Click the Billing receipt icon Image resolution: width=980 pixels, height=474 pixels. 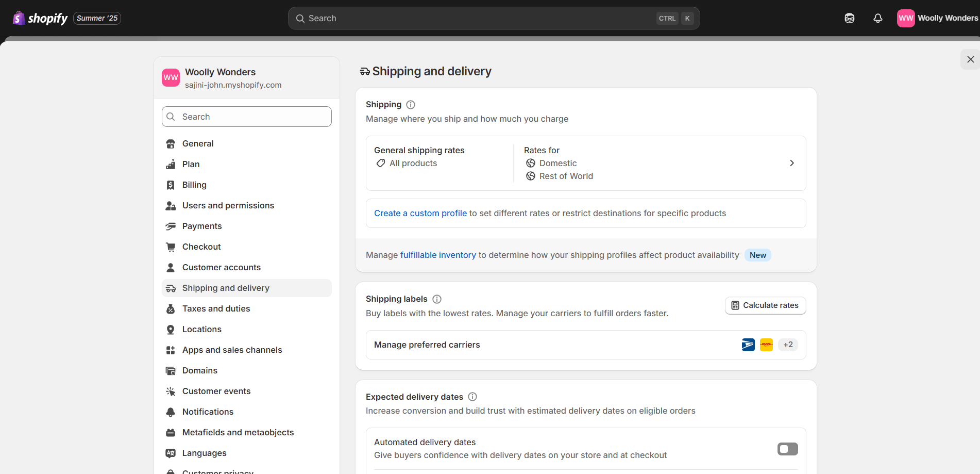[171, 185]
